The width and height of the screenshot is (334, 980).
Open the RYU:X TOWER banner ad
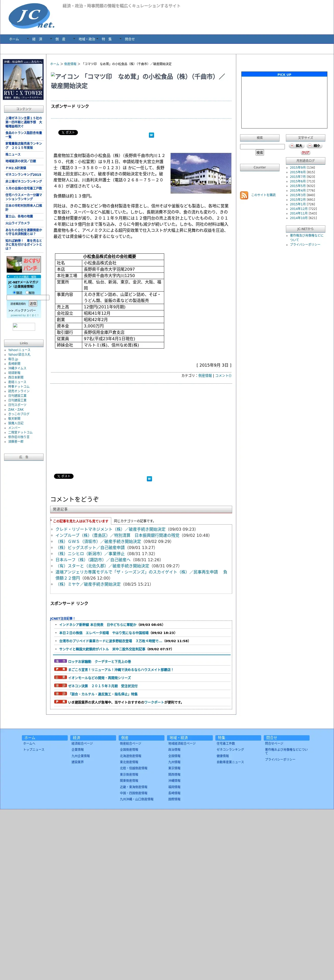23,80
